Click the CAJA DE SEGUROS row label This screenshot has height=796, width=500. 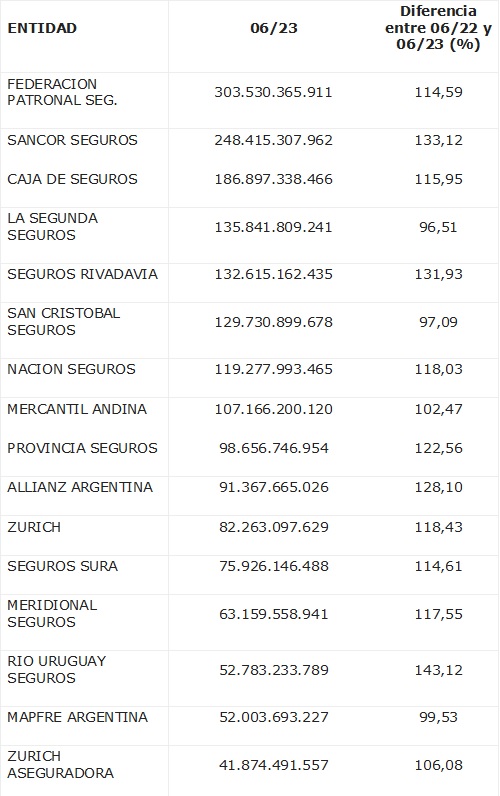click(73, 179)
